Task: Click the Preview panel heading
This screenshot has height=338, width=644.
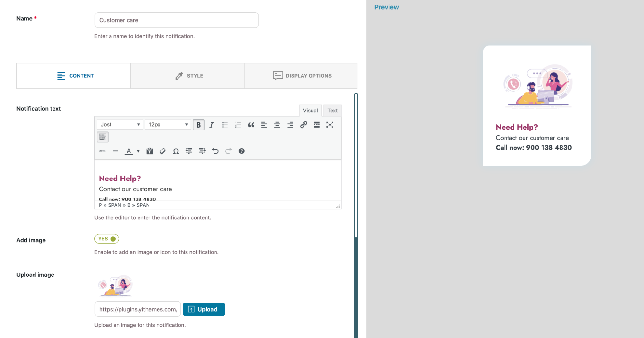Action: tap(386, 7)
